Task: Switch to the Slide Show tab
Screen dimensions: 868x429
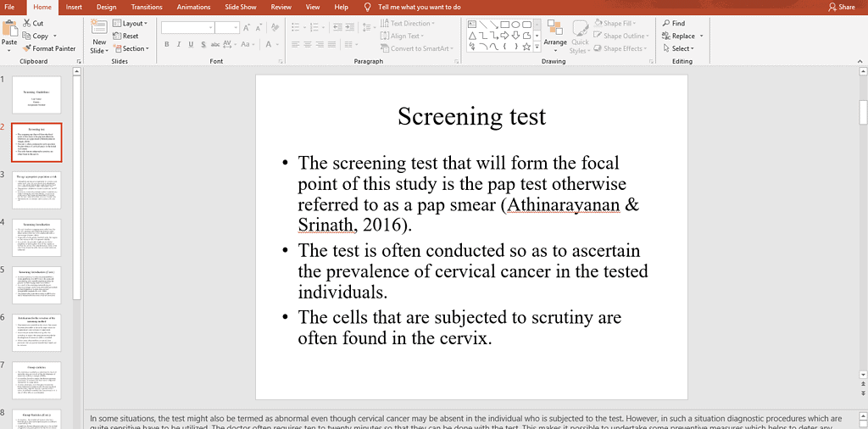Action: coord(240,7)
